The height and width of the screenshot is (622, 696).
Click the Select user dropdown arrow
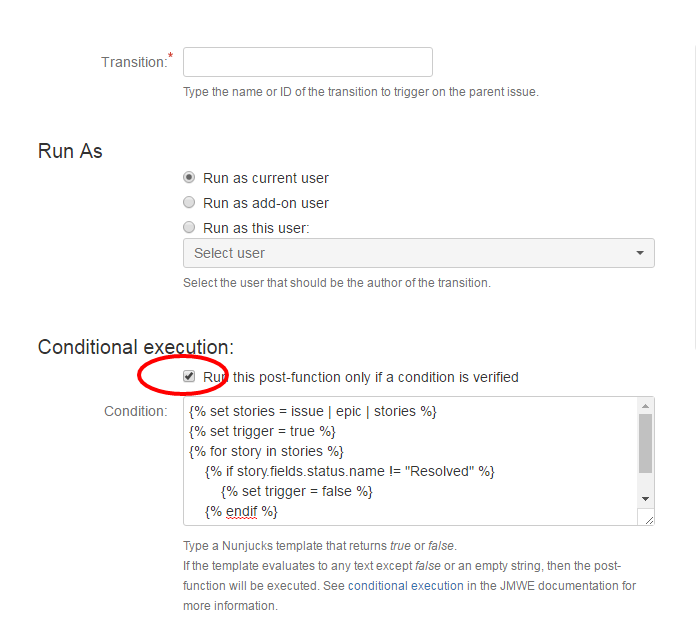coord(640,253)
